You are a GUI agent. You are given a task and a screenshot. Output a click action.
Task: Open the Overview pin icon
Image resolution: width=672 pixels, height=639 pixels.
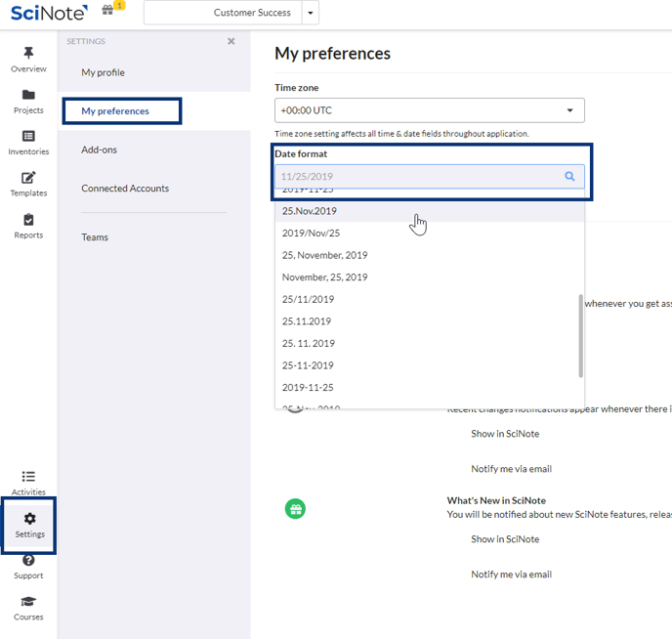(28, 53)
